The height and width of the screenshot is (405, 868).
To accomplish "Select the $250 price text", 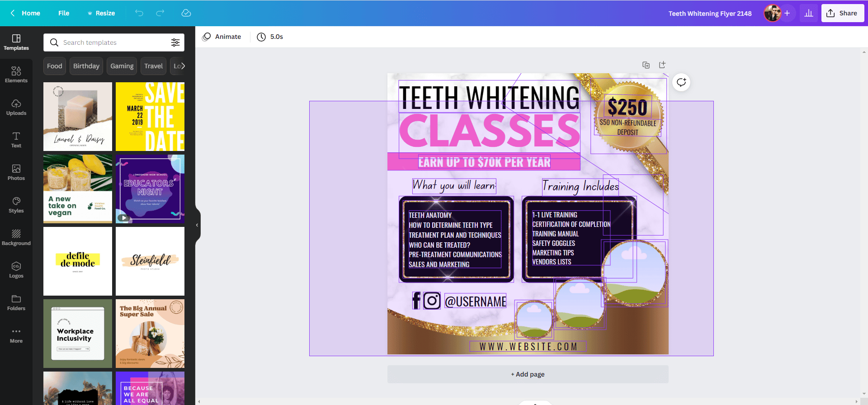I will (x=627, y=107).
